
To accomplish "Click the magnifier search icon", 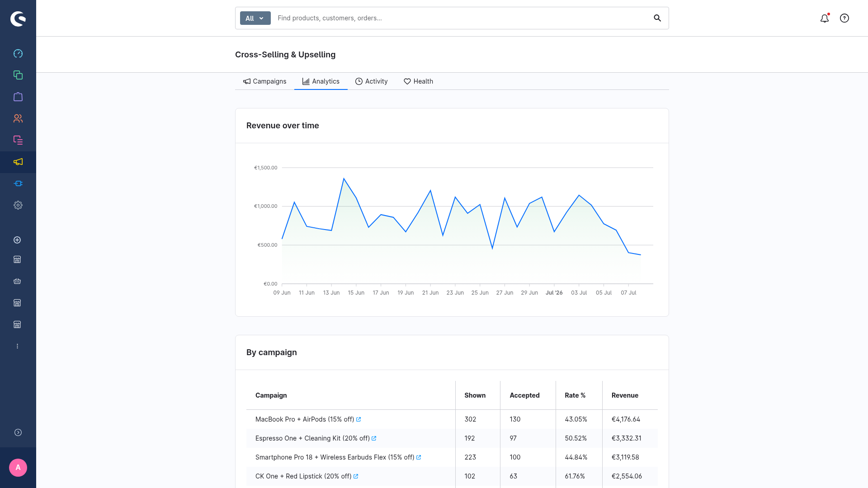I will 657,18.
